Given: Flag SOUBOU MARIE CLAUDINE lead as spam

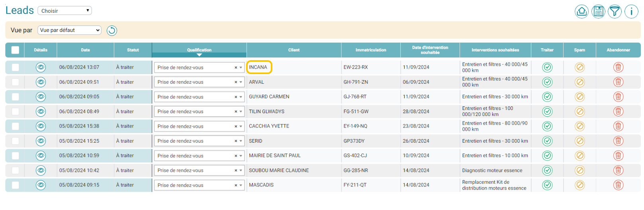Looking at the screenshot, I should [580, 171].
